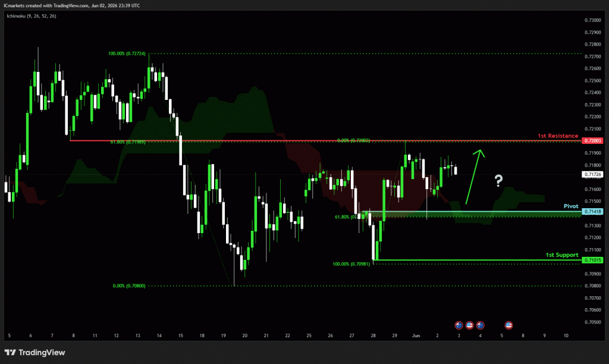Click the white question mark on the chart
The image size is (609, 364).
point(499,181)
